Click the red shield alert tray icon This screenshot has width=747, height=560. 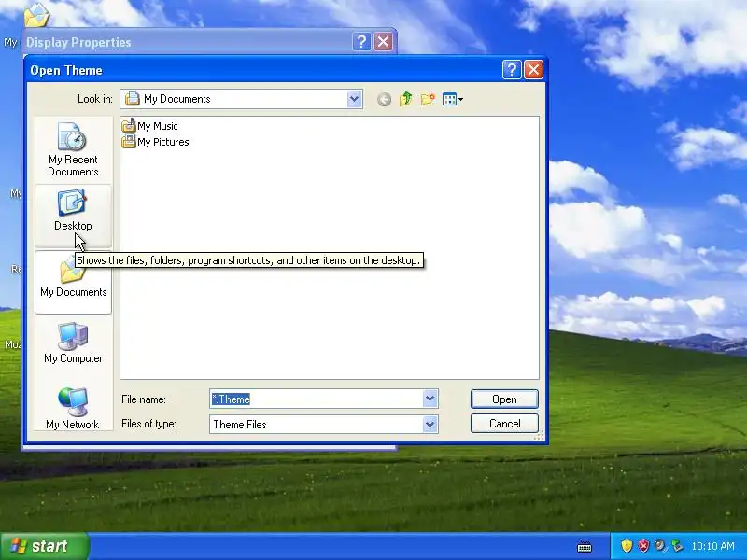pyautogui.click(x=643, y=546)
